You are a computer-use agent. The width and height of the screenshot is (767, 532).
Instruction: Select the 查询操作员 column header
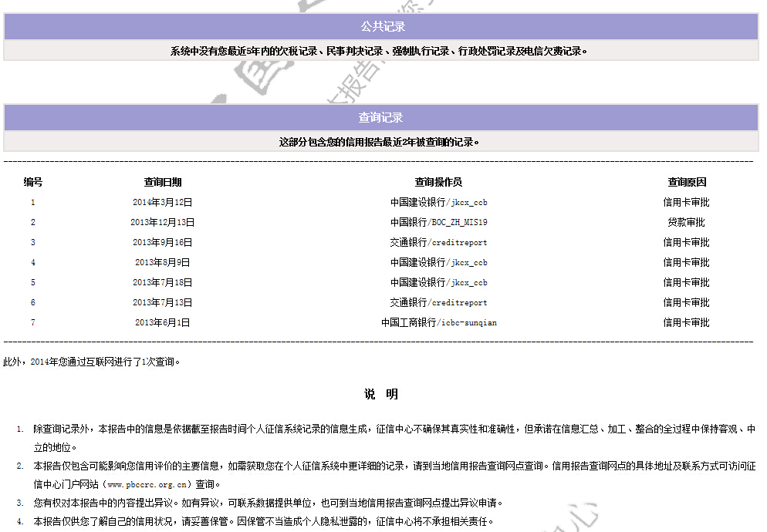pyautogui.click(x=438, y=182)
